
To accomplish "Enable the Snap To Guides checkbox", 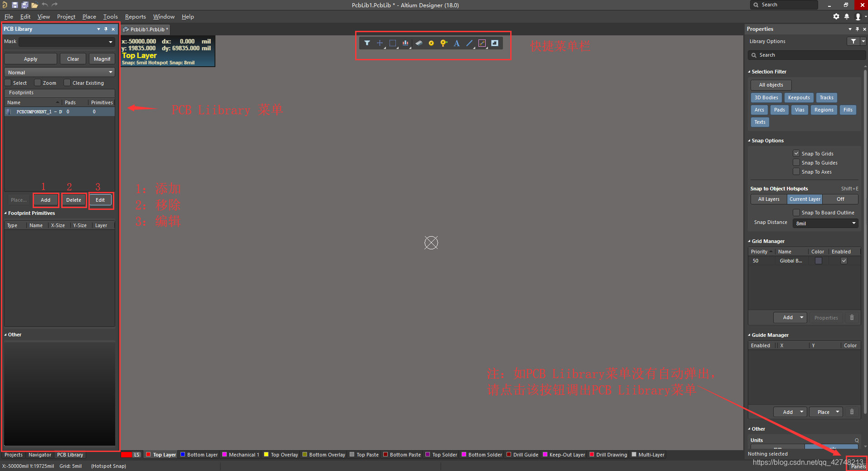I will (796, 162).
